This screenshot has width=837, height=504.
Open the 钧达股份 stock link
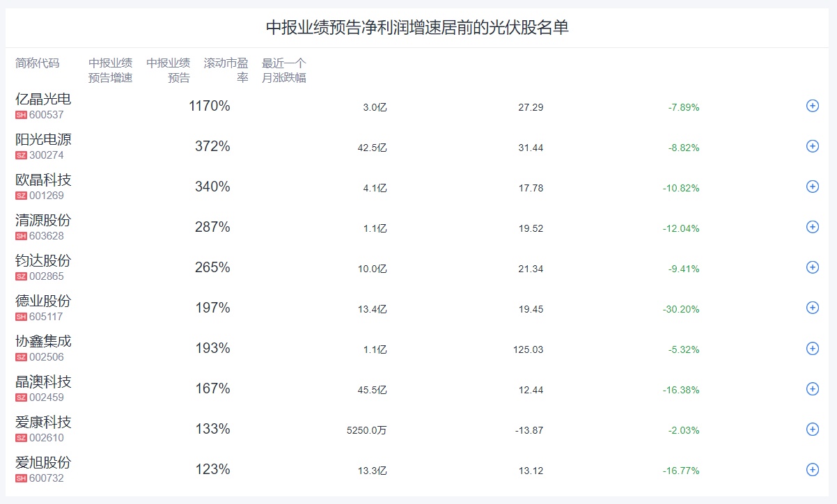coord(43,260)
